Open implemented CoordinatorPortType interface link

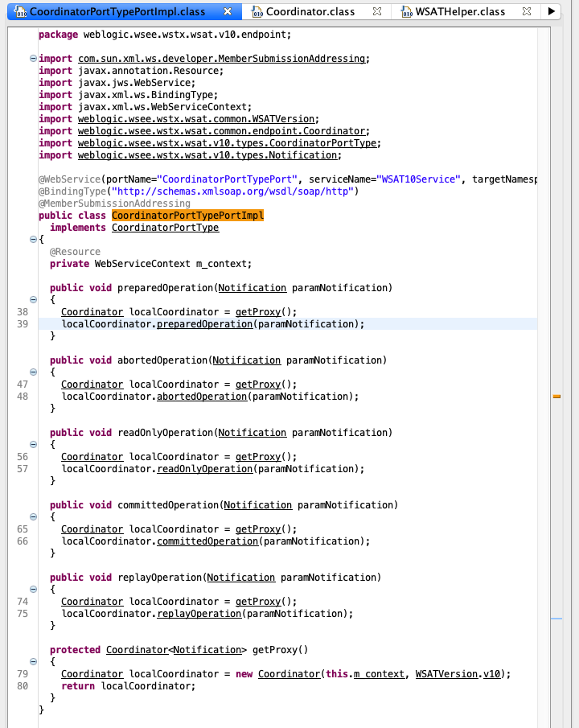[x=166, y=228]
